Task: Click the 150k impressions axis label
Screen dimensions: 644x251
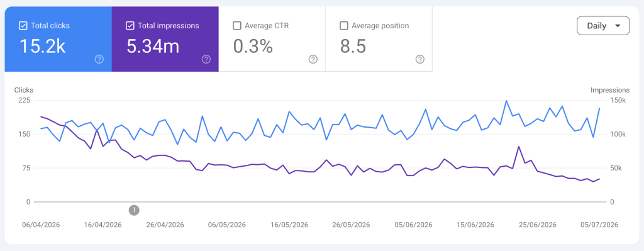Action: tap(618, 100)
